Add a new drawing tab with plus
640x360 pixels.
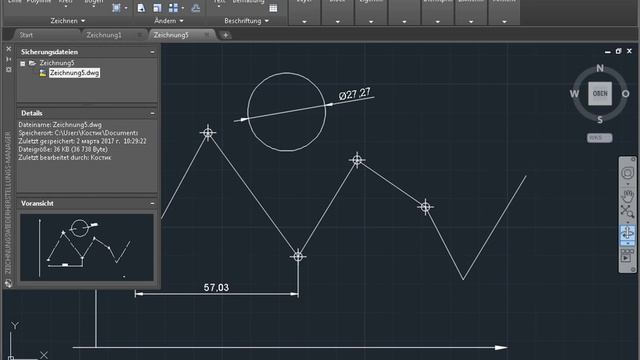click(x=225, y=36)
